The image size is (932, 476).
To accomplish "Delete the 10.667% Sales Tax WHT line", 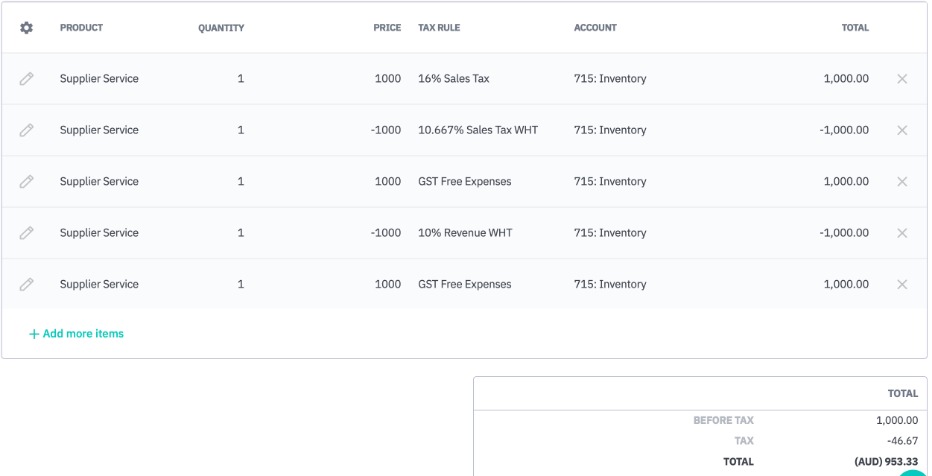I will tap(902, 130).
